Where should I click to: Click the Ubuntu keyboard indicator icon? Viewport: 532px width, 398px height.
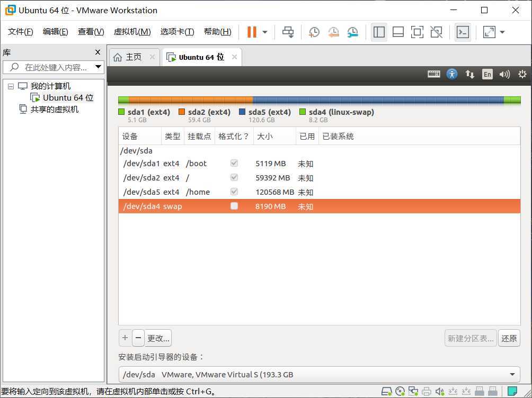click(433, 74)
